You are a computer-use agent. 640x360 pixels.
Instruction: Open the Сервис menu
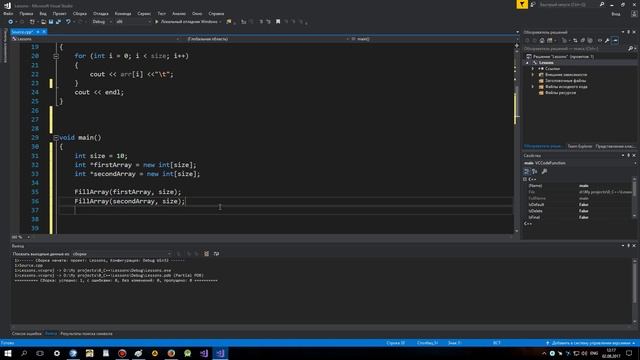click(x=144, y=13)
